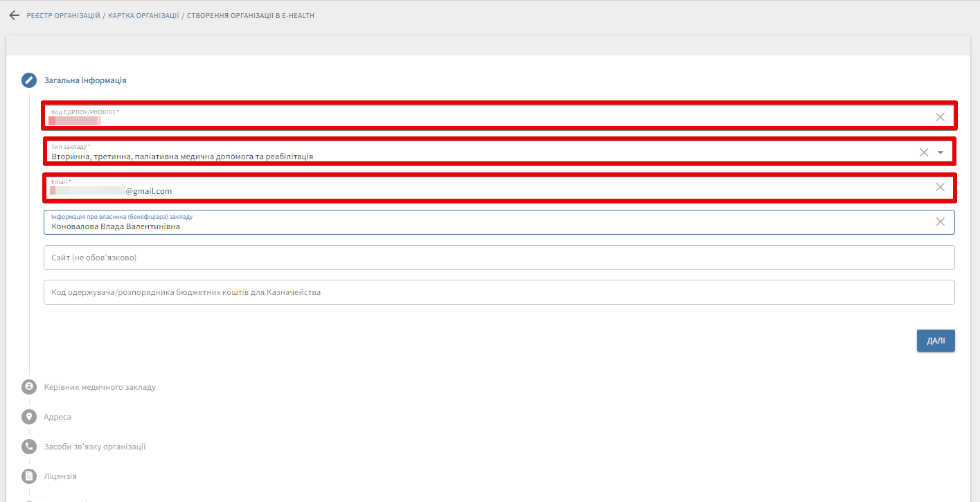This screenshot has height=502, width=980.
Task: Go to Реєстр організацій breadcrumb
Action: [64, 15]
